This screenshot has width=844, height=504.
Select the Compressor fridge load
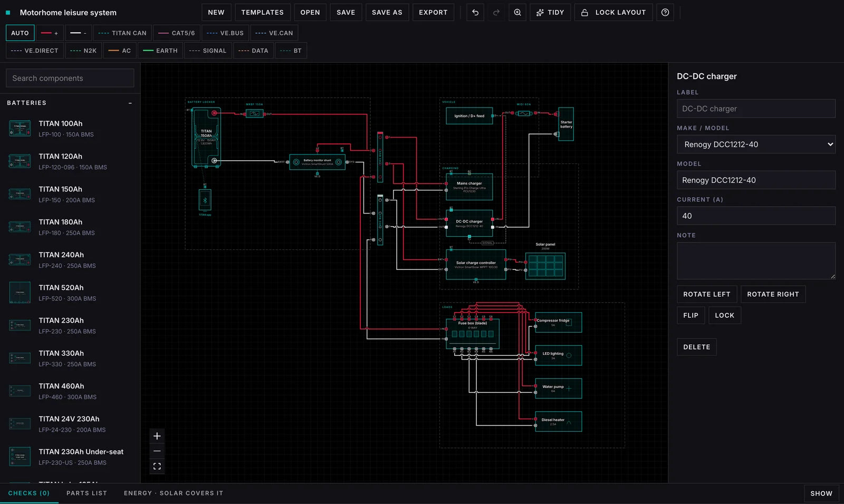(x=559, y=323)
